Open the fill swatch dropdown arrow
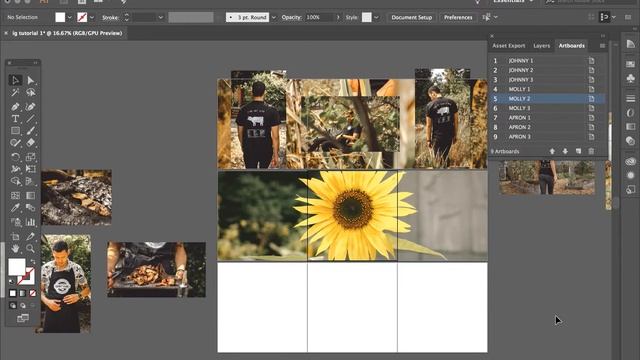The height and width of the screenshot is (360, 640). 69,18
